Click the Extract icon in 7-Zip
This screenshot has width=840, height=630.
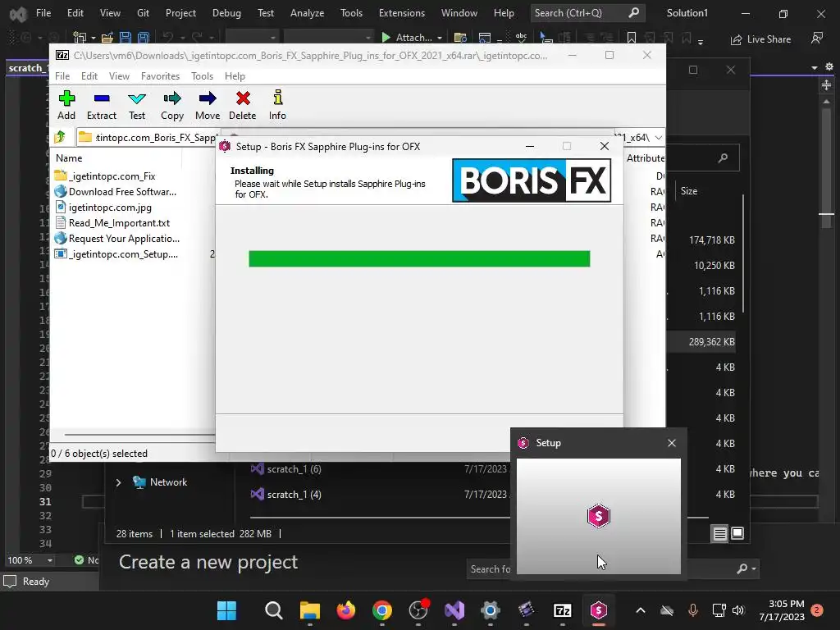pos(101,105)
